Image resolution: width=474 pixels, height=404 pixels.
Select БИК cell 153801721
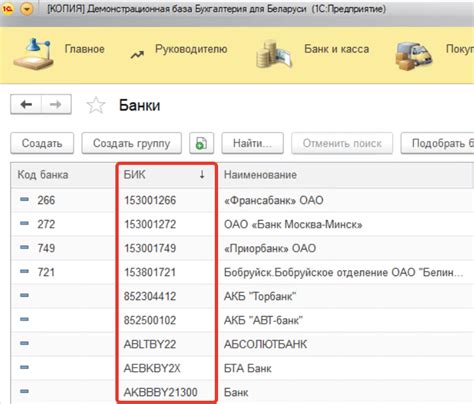click(x=150, y=272)
